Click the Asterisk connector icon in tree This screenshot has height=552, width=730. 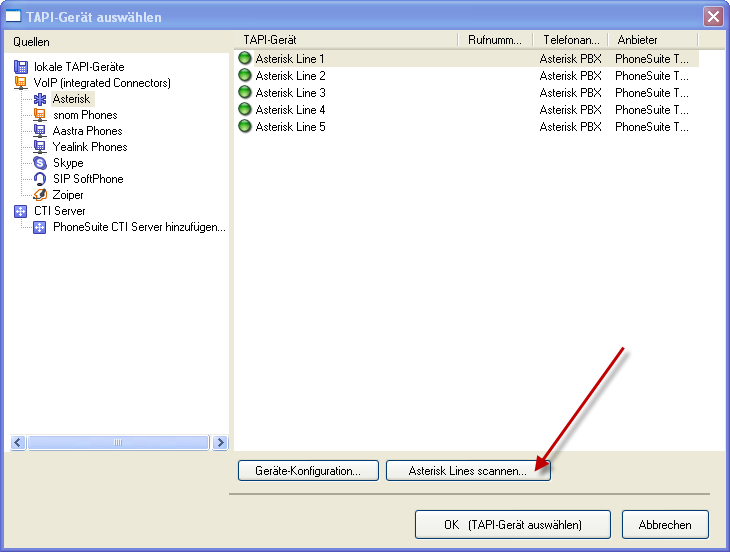(x=40, y=99)
